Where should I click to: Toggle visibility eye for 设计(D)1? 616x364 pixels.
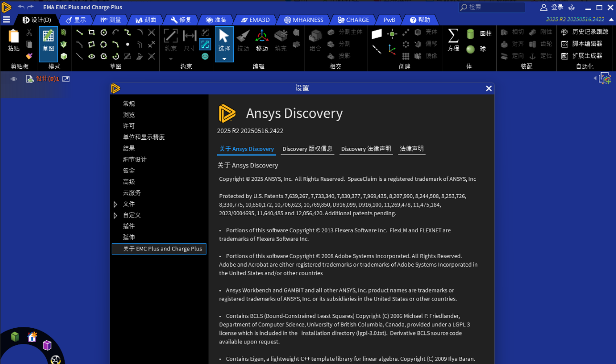coord(14,79)
